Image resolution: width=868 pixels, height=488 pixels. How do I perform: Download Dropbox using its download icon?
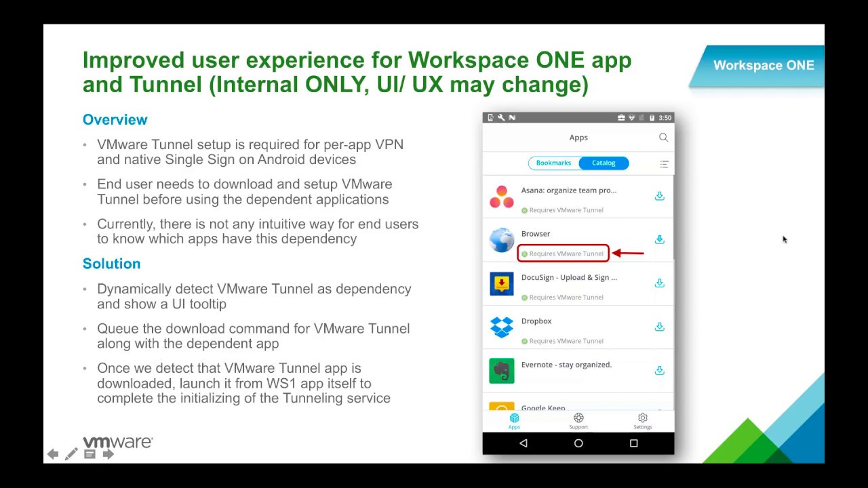(659, 327)
